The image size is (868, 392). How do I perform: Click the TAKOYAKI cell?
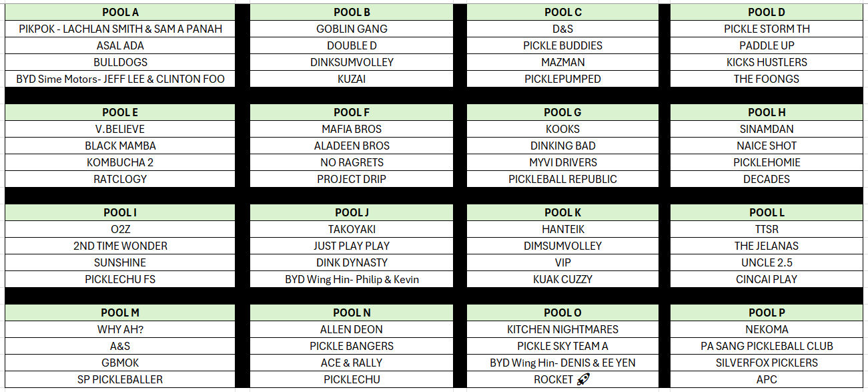tap(352, 229)
